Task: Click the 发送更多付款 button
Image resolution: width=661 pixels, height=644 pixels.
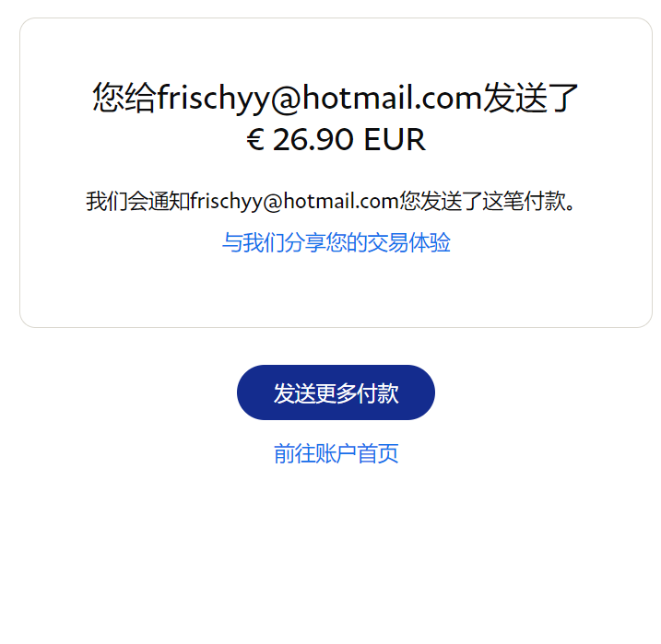Action: click(336, 392)
